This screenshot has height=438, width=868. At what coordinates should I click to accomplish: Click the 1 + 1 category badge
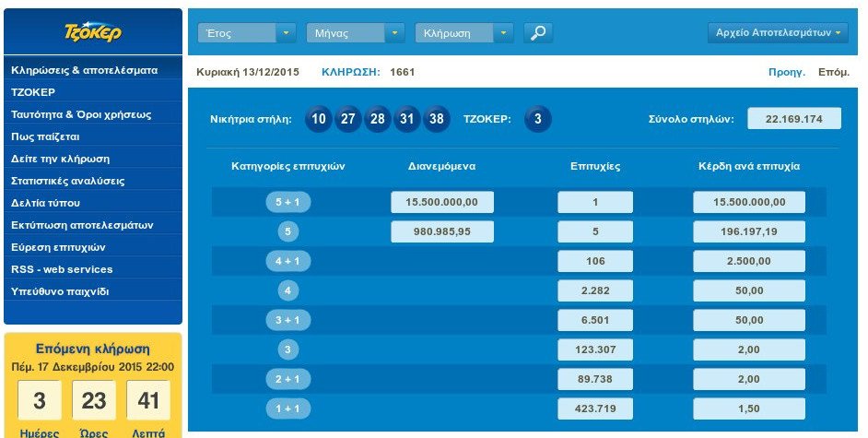coord(287,408)
